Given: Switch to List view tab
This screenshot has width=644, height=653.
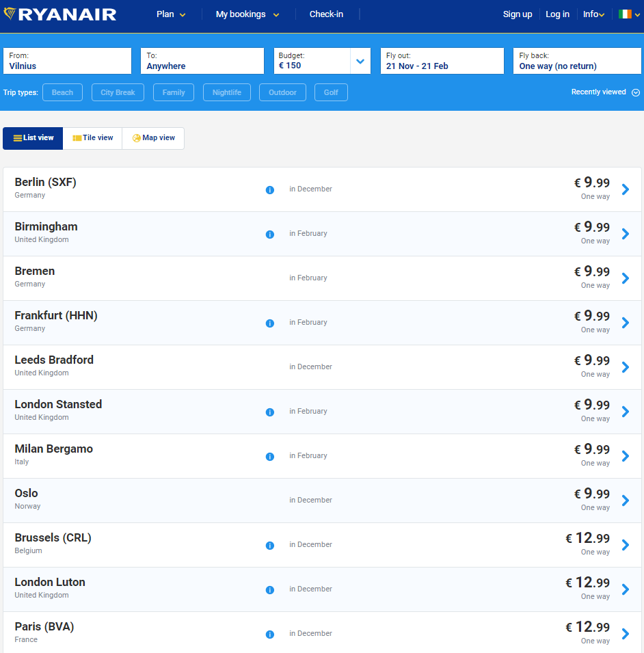Looking at the screenshot, I should point(33,138).
